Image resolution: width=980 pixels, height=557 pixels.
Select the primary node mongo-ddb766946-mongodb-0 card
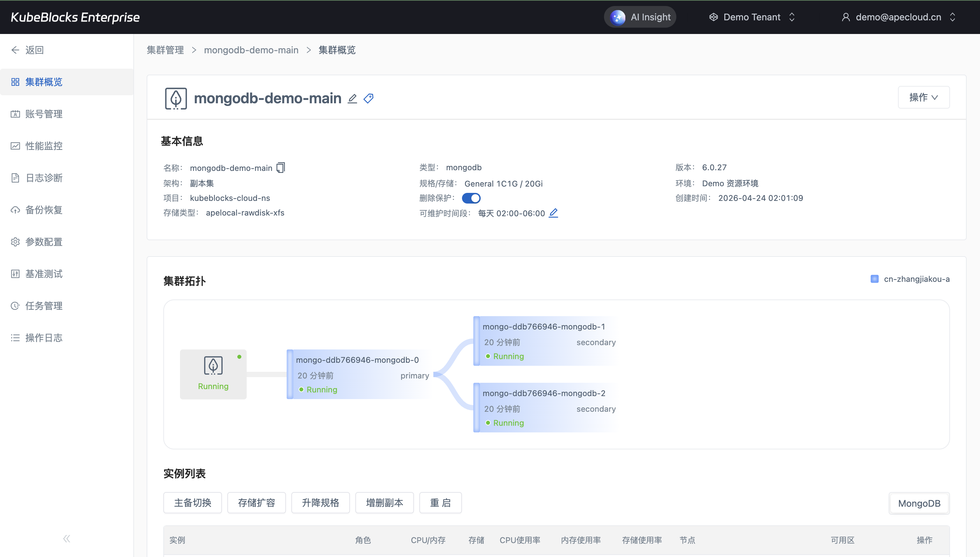pyautogui.click(x=359, y=374)
